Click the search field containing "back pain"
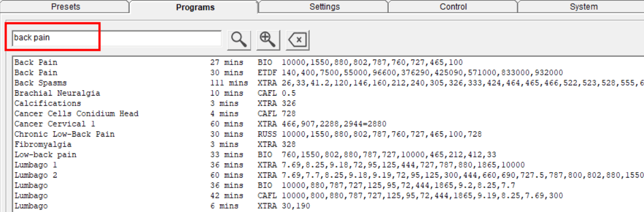The height and width of the screenshot is (212, 644). (117, 38)
